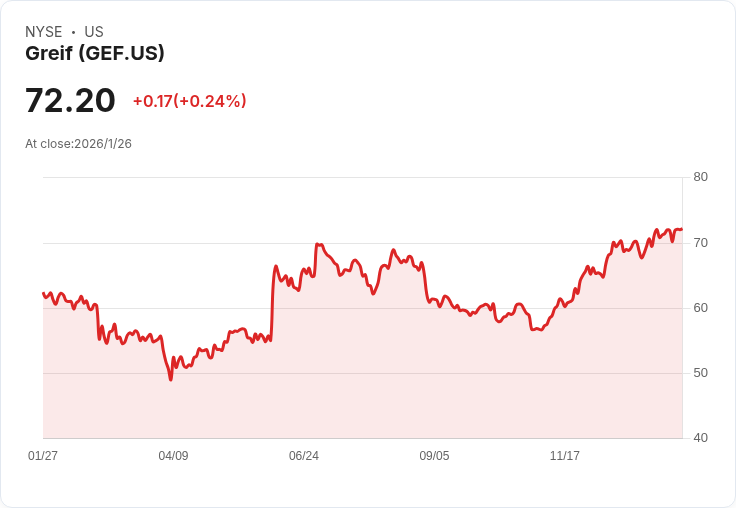Click the 40 y-axis label

(700, 438)
